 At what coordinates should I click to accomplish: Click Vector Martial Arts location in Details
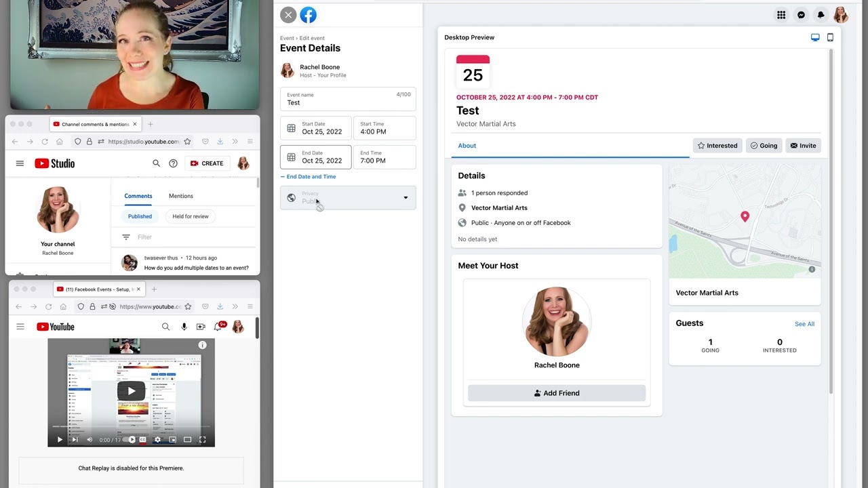[x=499, y=208]
